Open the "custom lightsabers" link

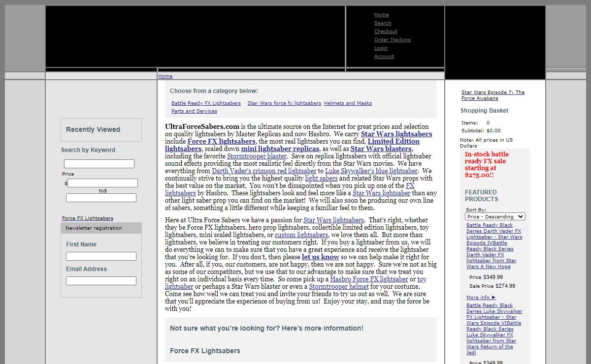(301, 235)
